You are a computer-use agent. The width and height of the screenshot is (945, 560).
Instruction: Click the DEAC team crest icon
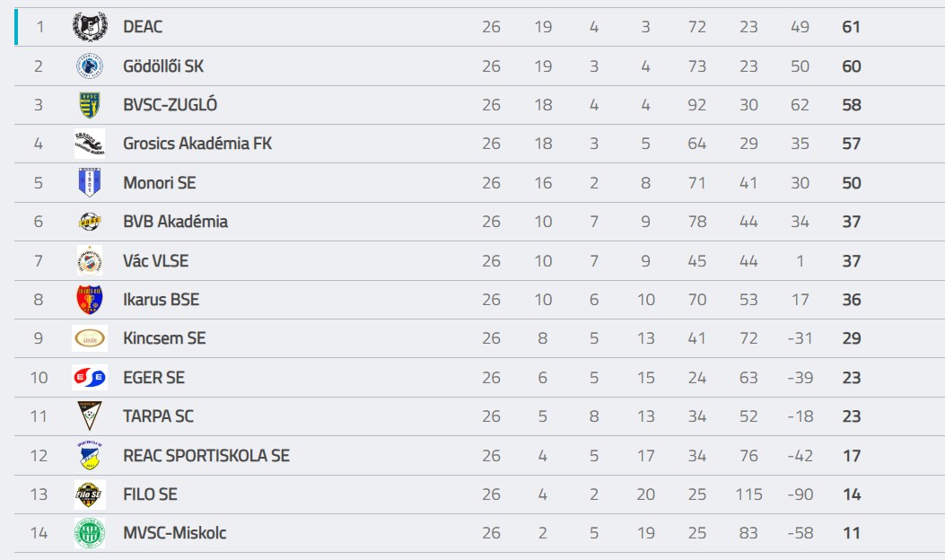coord(90,27)
